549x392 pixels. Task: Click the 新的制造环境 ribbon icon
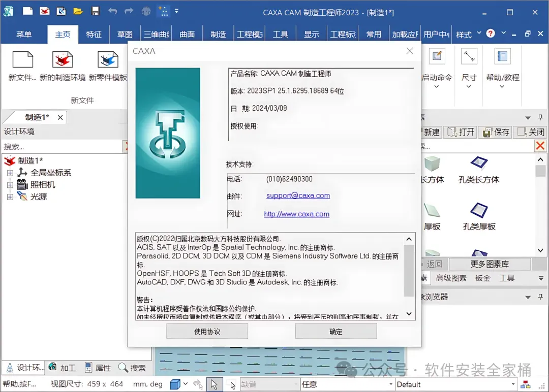[63, 59]
